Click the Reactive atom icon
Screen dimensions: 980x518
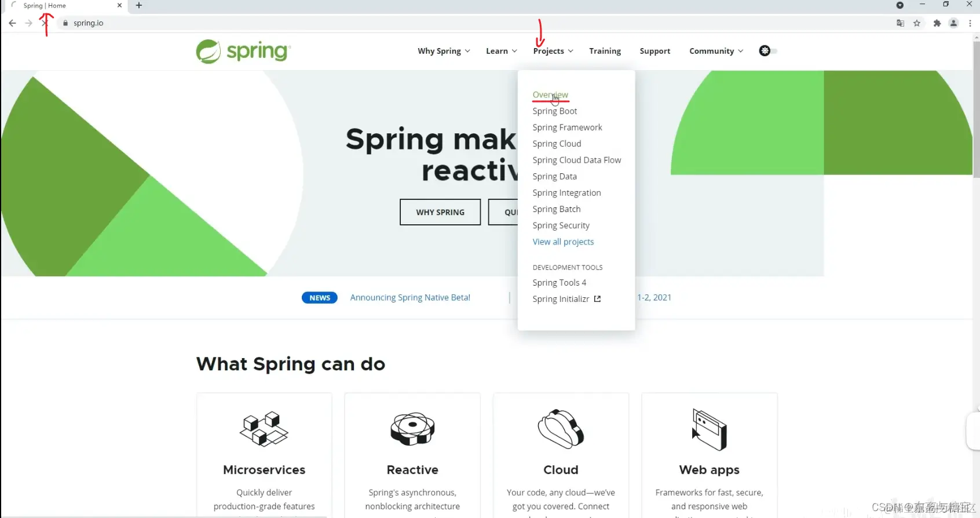(412, 429)
